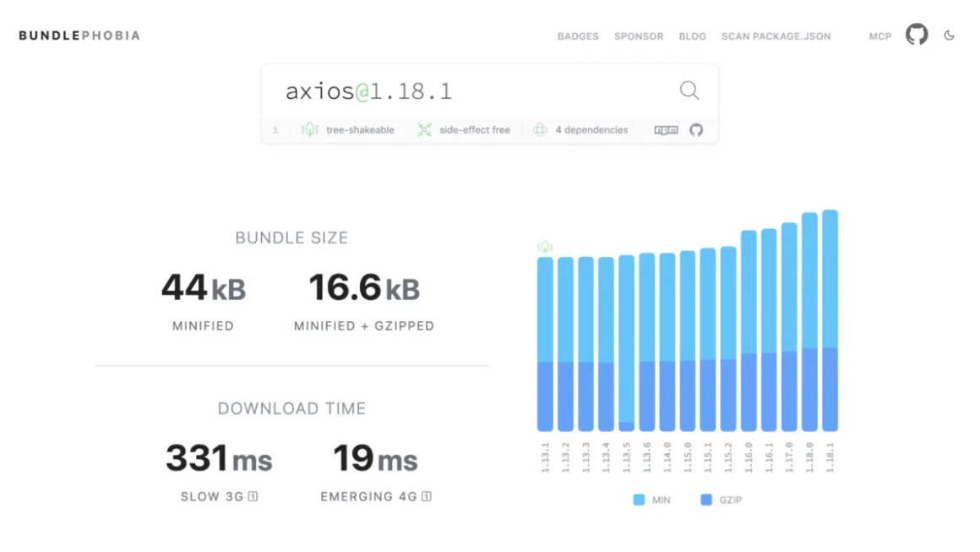Click the dependencies icon
The image size is (980, 552).
(540, 129)
